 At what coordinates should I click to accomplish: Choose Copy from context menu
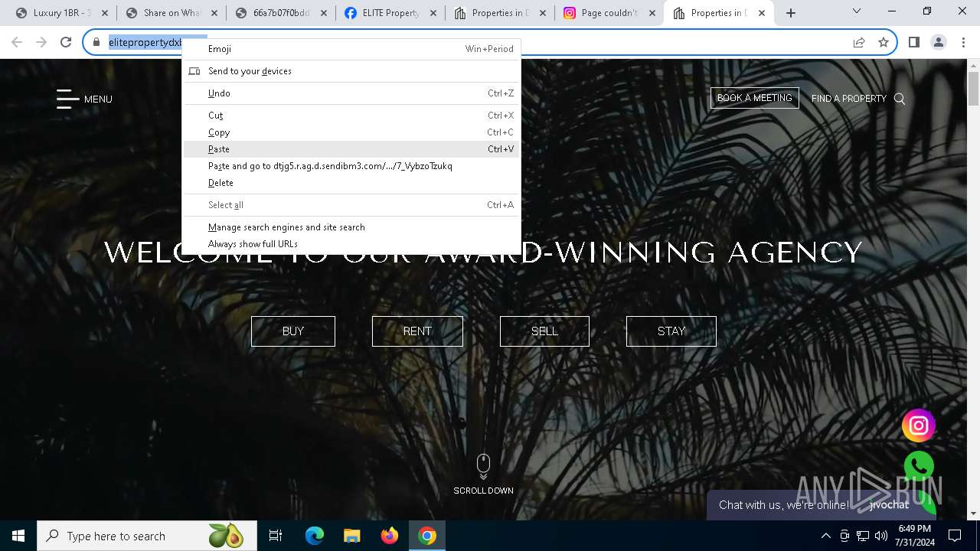pyautogui.click(x=351, y=132)
